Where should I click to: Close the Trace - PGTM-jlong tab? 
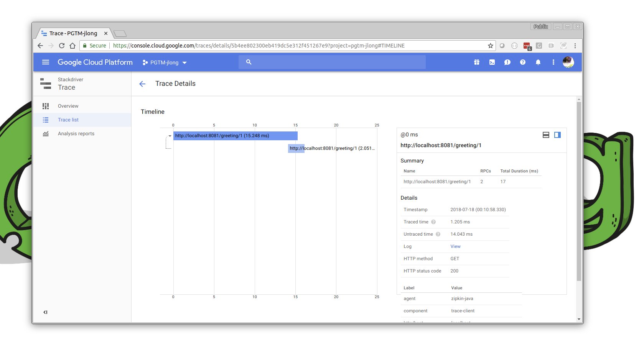[x=106, y=33]
